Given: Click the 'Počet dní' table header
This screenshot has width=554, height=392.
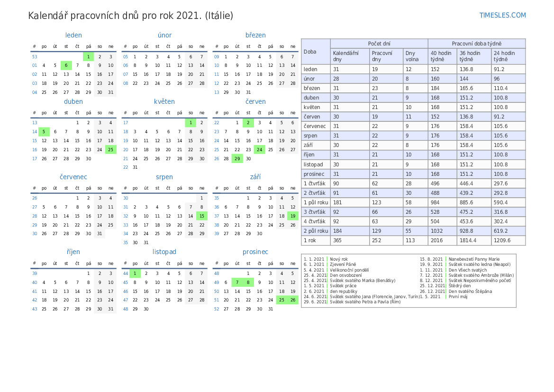Looking at the screenshot, I should pos(379,44).
